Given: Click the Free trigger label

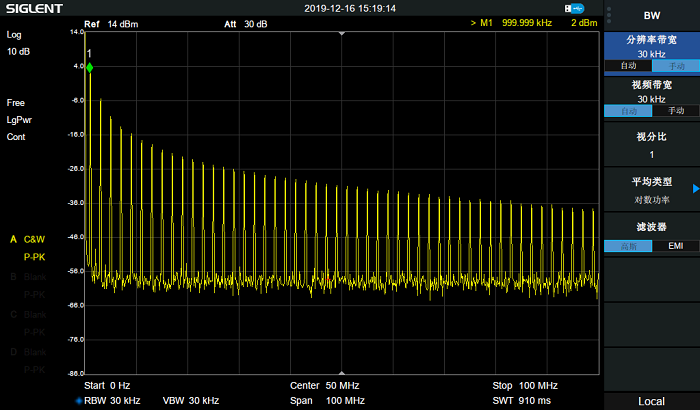Looking at the screenshot, I should point(16,103).
